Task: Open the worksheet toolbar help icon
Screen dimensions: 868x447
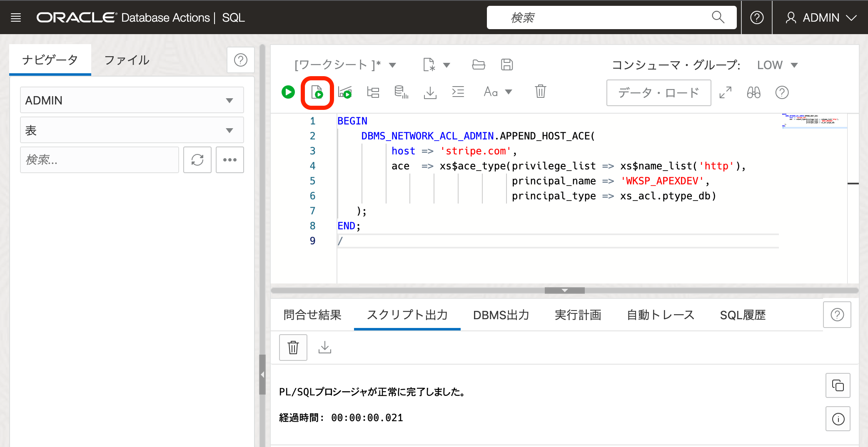Action: click(x=782, y=92)
